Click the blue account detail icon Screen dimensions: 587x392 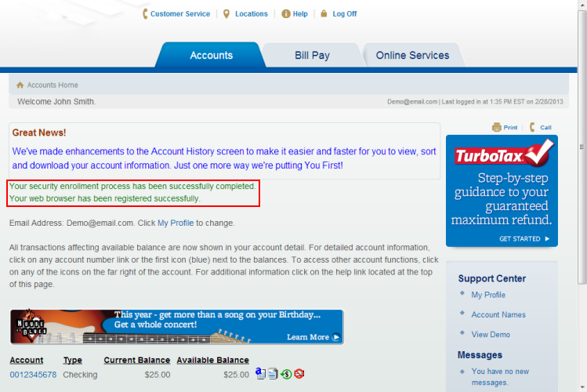tap(260, 374)
